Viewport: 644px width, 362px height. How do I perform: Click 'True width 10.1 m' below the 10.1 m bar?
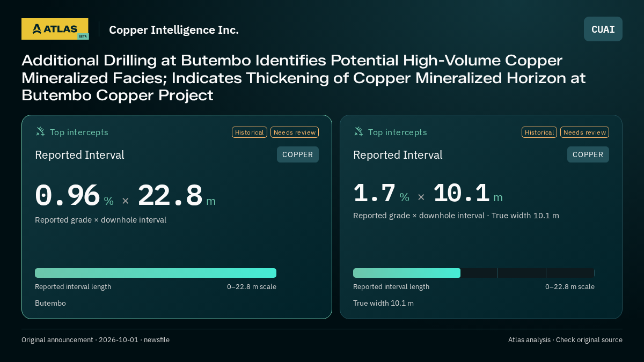click(383, 303)
